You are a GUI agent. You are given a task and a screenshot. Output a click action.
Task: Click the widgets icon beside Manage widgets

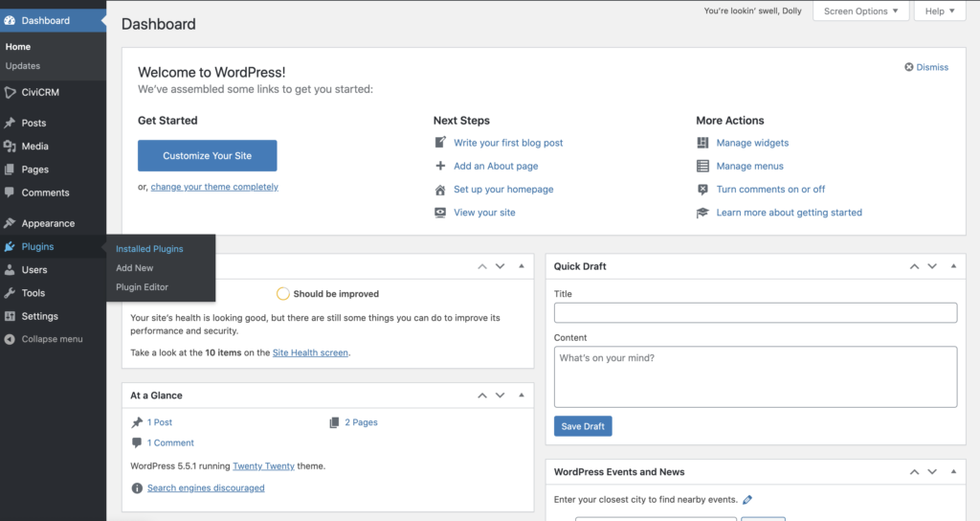[x=702, y=143]
